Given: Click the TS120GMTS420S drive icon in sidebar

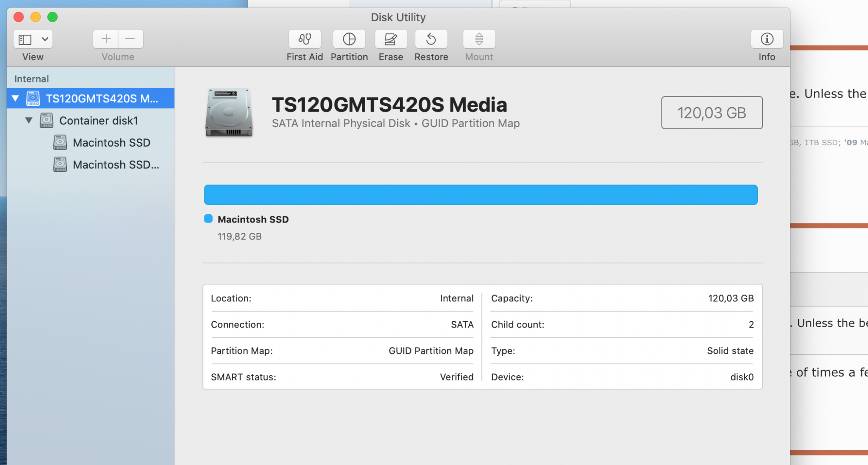Looking at the screenshot, I should (33, 98).
